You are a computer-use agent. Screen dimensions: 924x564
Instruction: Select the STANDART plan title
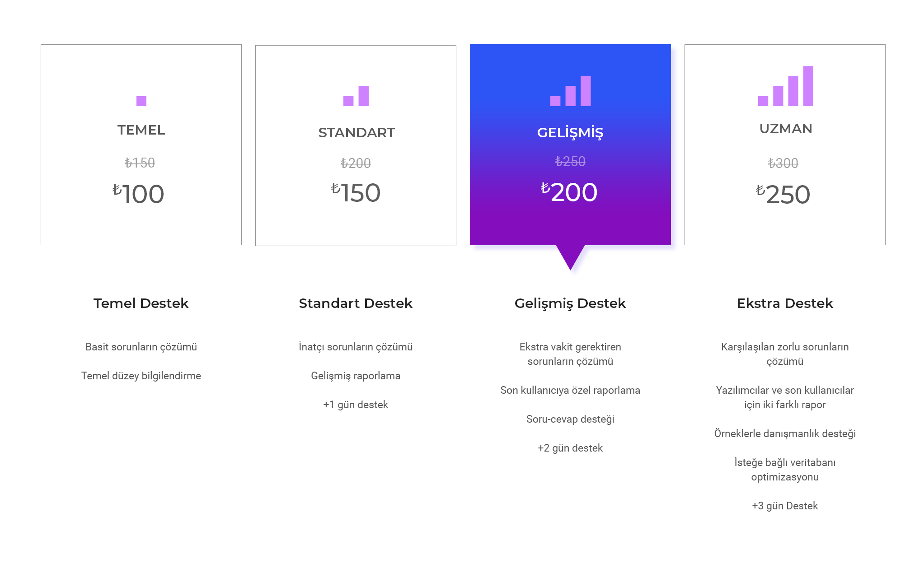pyautogui.click(x=356, y=133)
